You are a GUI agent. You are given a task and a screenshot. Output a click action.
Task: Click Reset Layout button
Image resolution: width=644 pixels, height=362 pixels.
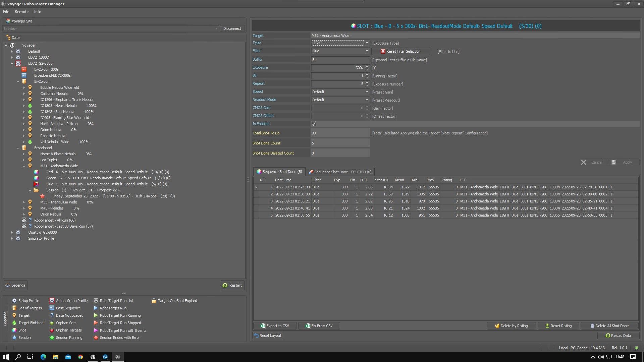(x=268, y=336)
